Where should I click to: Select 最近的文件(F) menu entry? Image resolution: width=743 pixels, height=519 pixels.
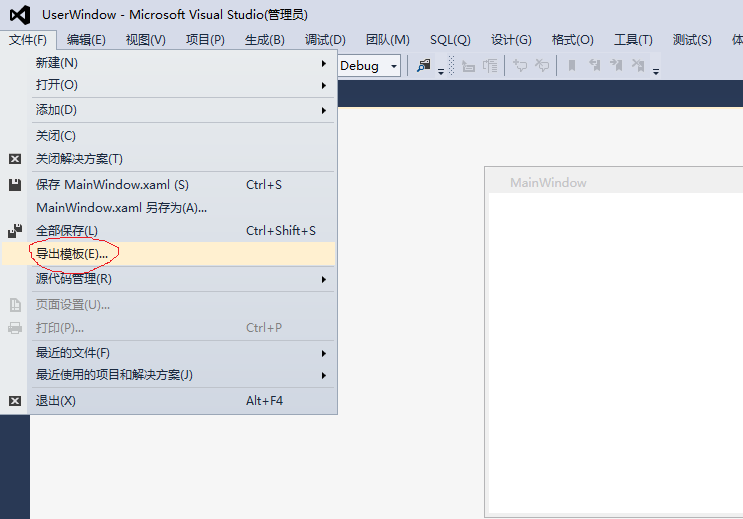point(169,353)
